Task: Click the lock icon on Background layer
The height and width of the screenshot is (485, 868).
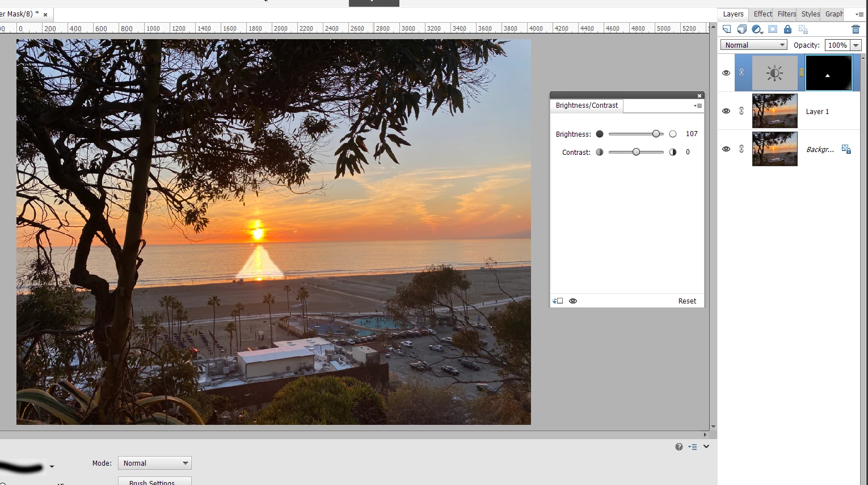Action: point(846,149)
